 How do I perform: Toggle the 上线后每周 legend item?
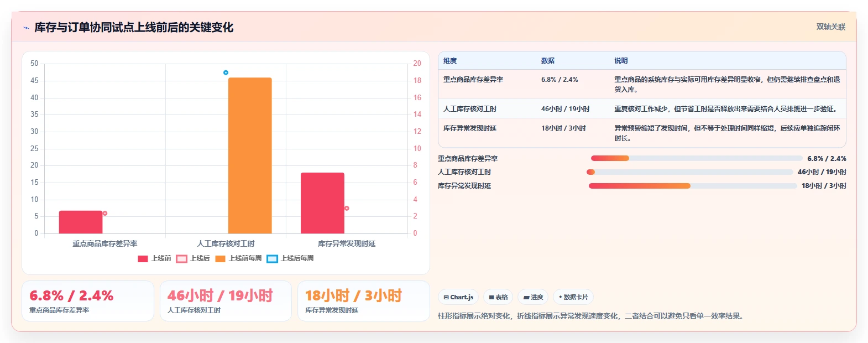pyautogui.click(x=290, y=258)
